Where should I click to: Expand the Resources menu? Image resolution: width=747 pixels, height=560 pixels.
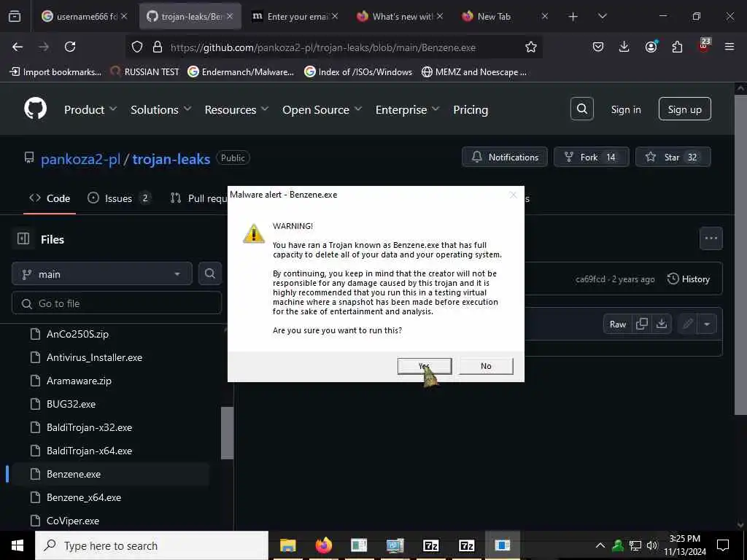click(237, 109)
